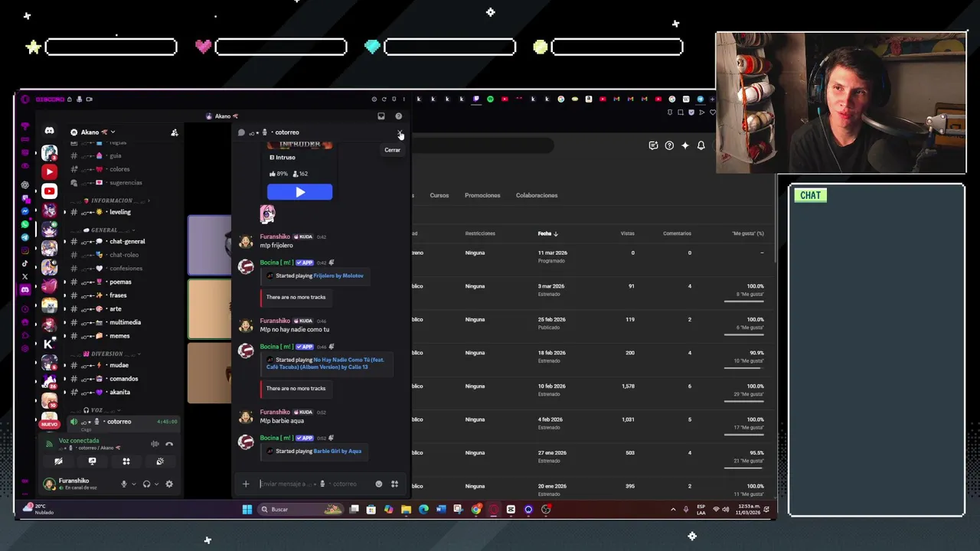Open Discord help question mark icon

pyautogui.click(x=398, y=116)
